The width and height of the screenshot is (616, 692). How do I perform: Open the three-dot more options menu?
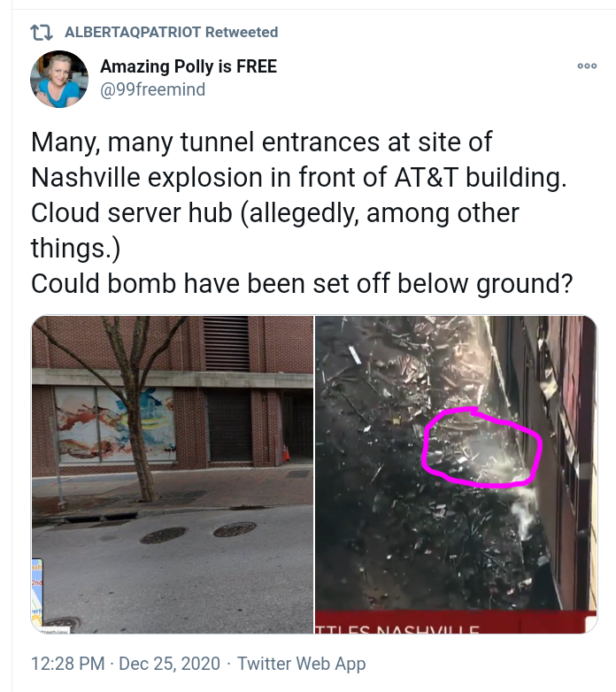[x=587, y=65]
